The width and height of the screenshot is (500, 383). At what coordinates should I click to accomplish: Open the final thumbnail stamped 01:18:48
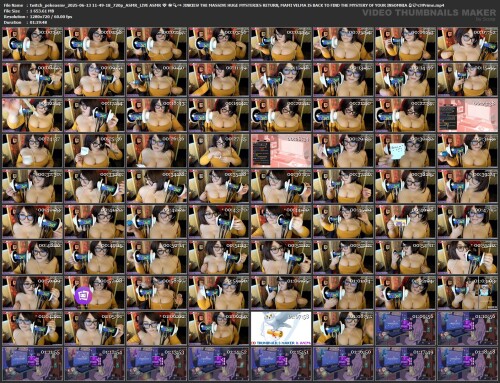(468, 364)
